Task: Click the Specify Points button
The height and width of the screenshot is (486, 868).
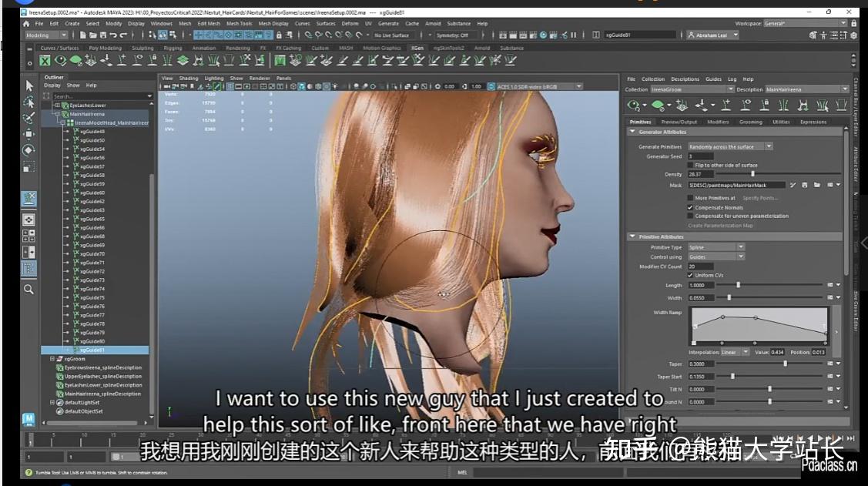Action: (x=760, y=197)
